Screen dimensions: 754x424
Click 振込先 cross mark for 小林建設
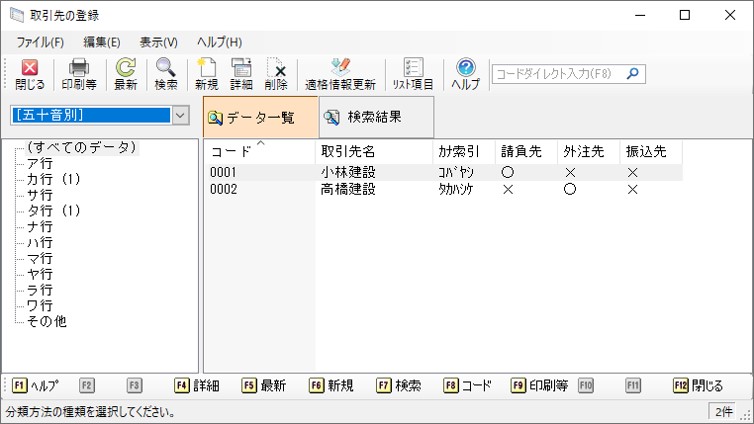(x=632, y=173)
